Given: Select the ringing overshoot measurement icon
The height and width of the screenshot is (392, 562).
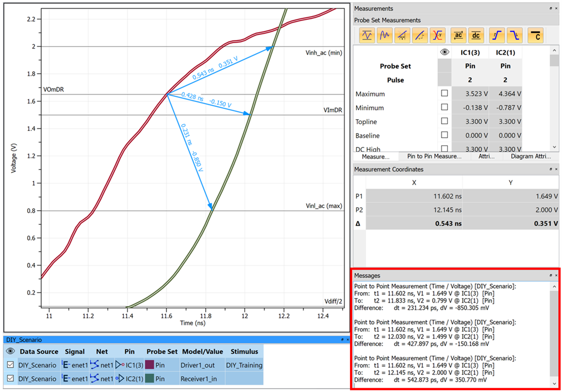Looking at the screenshot, I should [x=384, y=35].
